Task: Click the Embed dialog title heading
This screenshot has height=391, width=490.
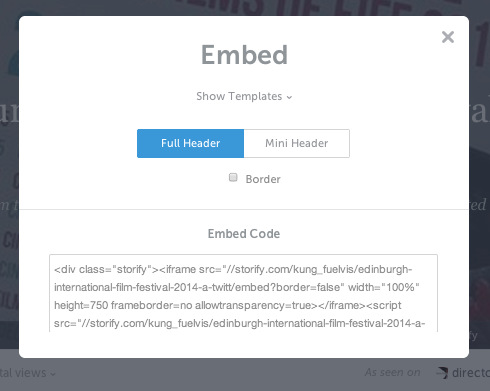Action: [244, 55]
